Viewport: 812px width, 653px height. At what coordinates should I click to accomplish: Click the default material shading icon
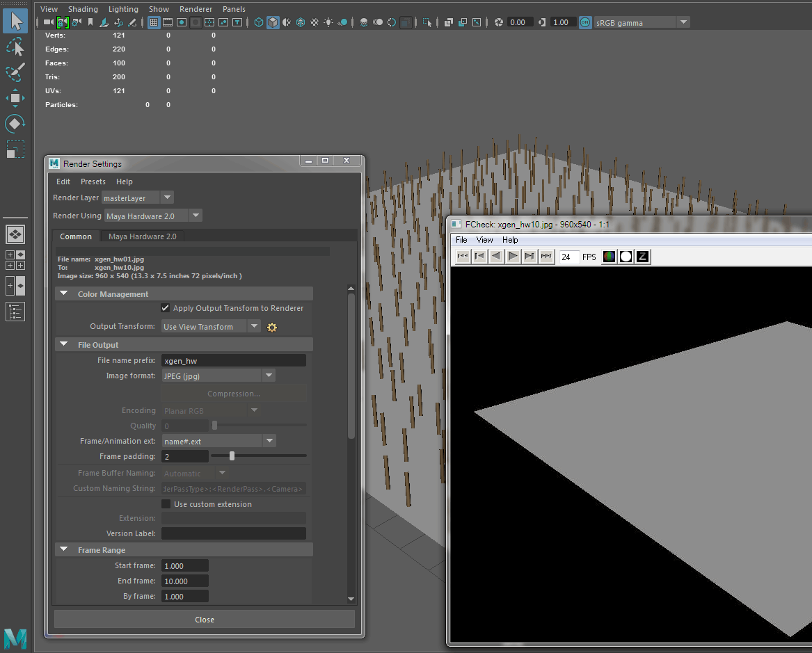(x=287, y=22)
